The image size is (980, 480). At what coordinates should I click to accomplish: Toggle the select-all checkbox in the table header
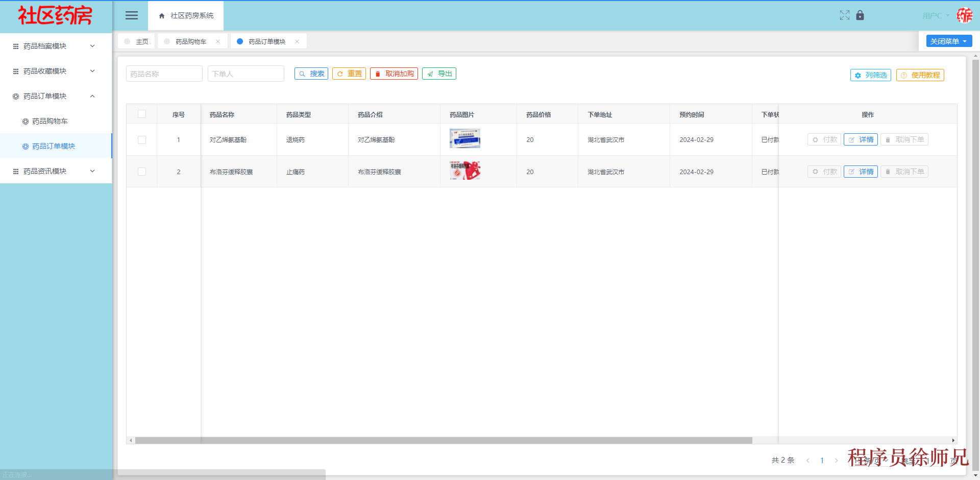(x=141, y=114)
